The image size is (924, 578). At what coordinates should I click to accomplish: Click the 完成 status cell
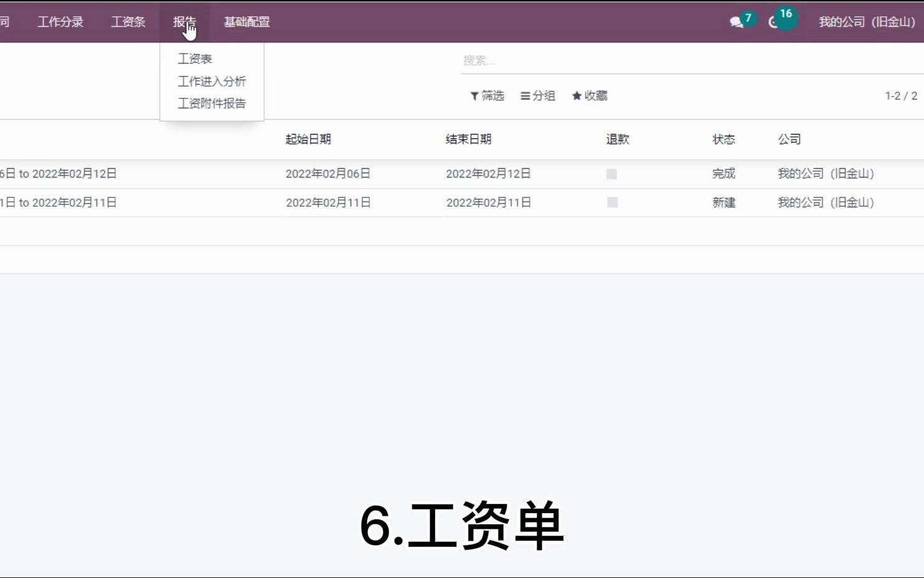coord(724,174)
